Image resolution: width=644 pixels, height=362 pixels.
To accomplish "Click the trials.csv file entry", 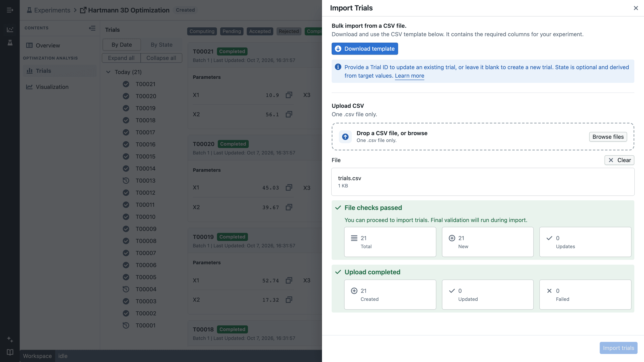I will pyautogui.click(x=483, y=182).
